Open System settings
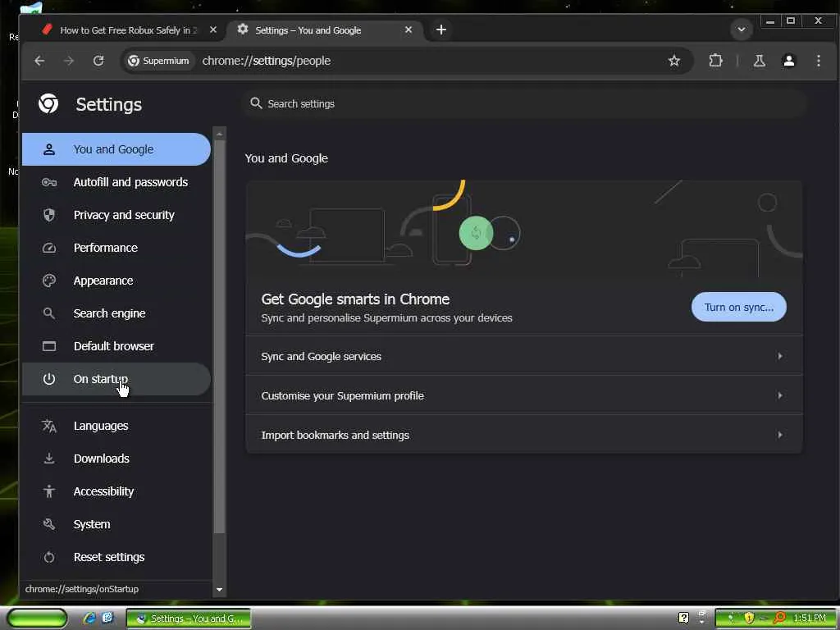Screen dimensions: 840x630 pyautogui.click(x=116, y=524)
